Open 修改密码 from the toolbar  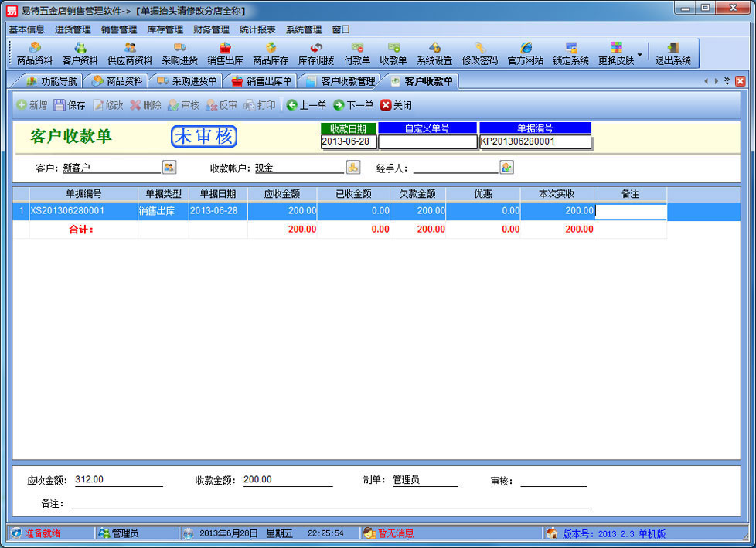tap(480, 53)
